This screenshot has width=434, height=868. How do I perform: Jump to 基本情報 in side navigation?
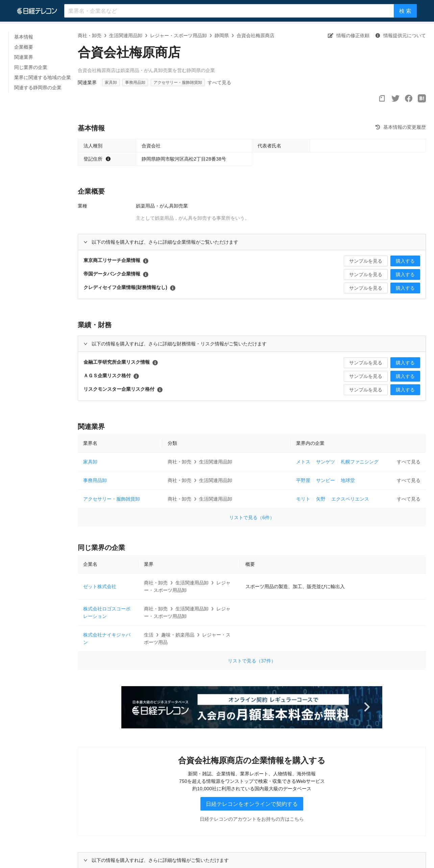coord(24,37)
